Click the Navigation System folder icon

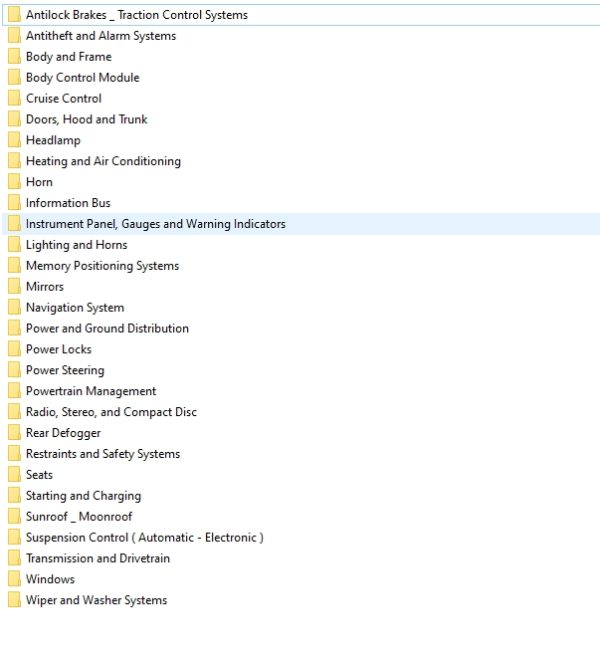(14, 307)
